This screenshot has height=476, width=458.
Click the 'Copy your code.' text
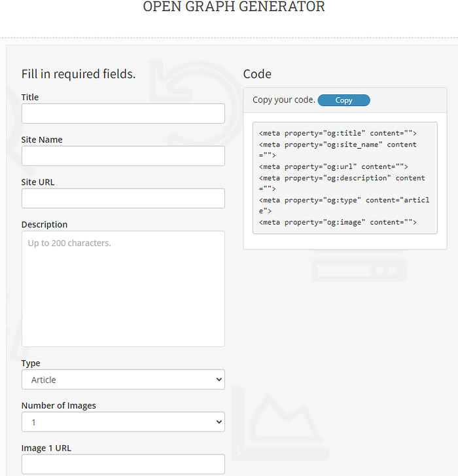pos(284,100)
